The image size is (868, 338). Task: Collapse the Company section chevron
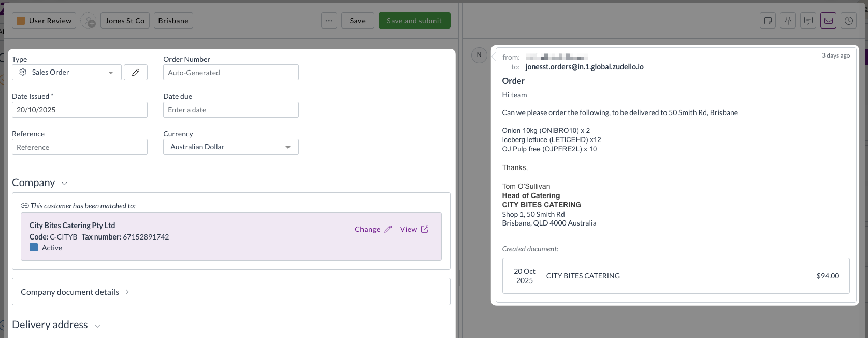(x=65, y=184)
